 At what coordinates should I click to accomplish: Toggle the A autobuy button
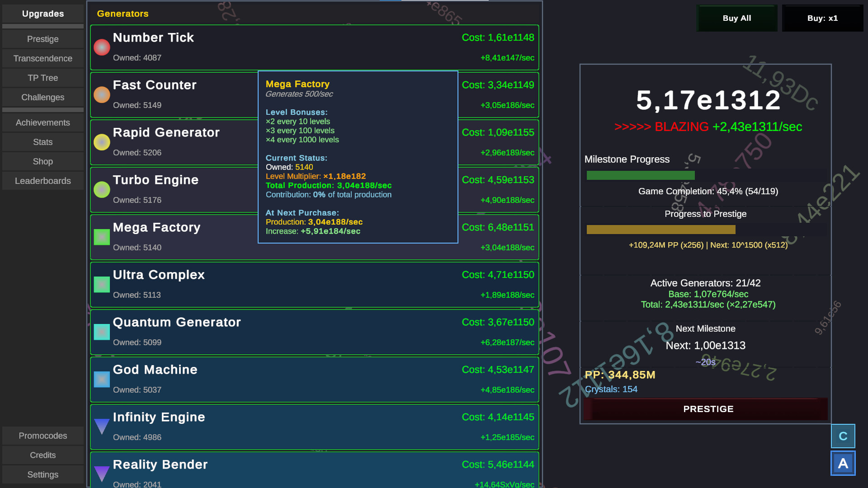(x=843, y=463)
